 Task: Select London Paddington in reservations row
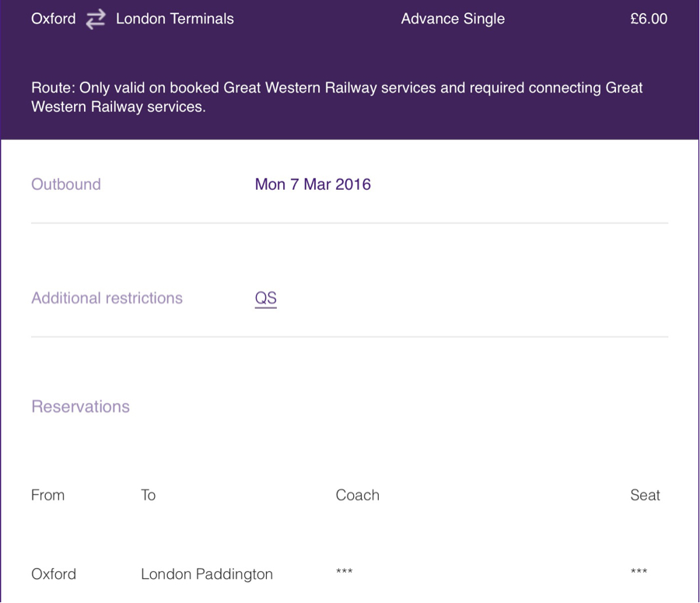coord(207,574)
